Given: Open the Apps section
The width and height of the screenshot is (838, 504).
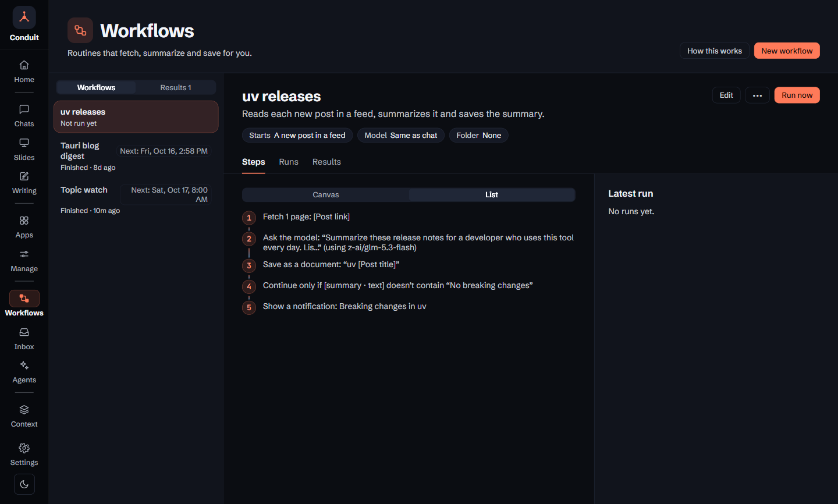Looking at the screenshot, I should tap(24, 226).
